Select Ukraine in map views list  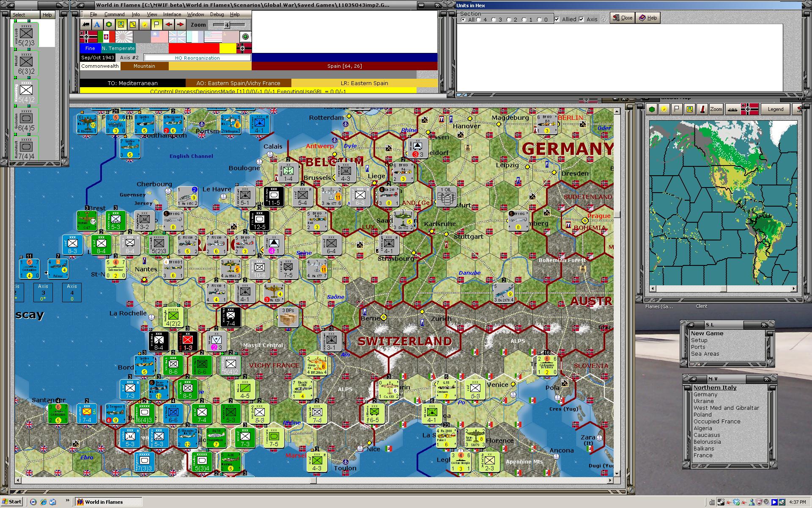pos(703,401)
